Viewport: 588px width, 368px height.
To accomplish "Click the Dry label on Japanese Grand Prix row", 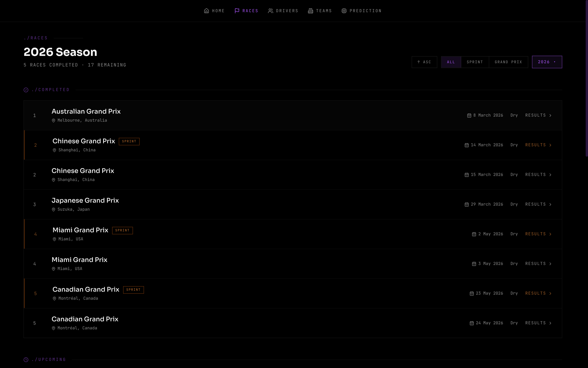I will tap(514, 204).
